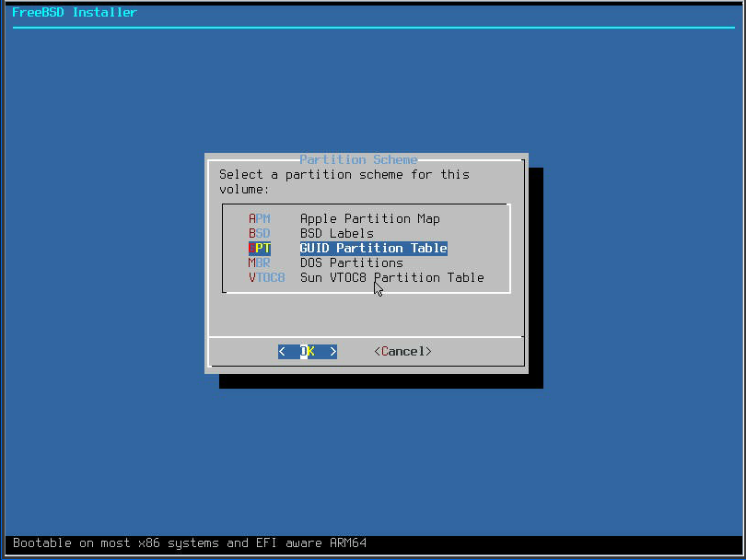
Task: Confirm selection with the OK button
Action: [308, 352]
